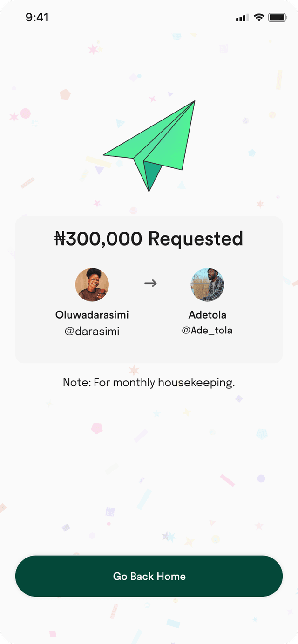Tap the word Requested in the heading
Image resolution: width=298 pixels, height=644 pixels.
click(196, 239)
